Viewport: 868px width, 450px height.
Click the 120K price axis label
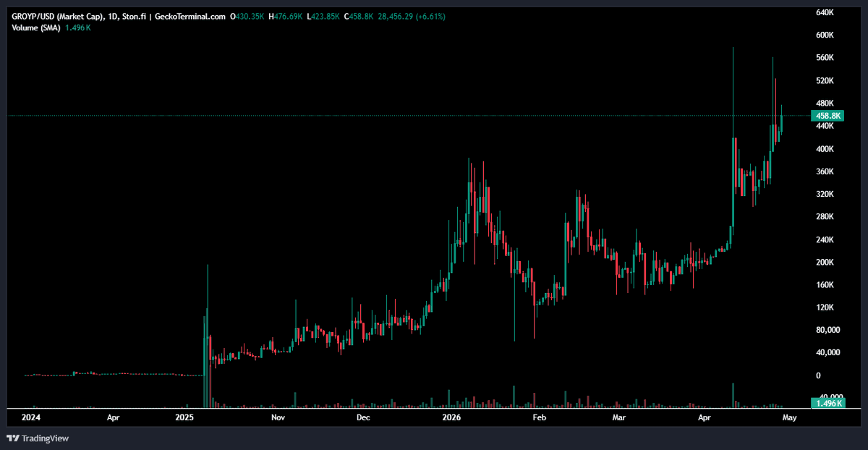[825, 307]
